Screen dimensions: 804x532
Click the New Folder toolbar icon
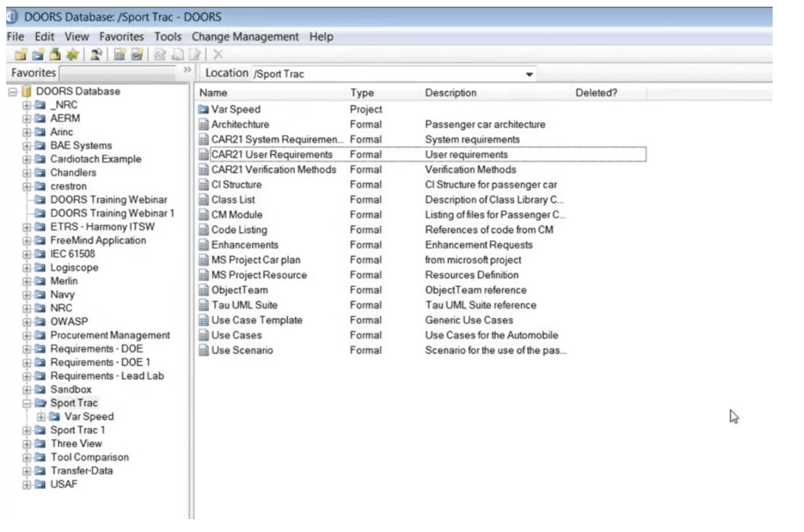point(20,55)
